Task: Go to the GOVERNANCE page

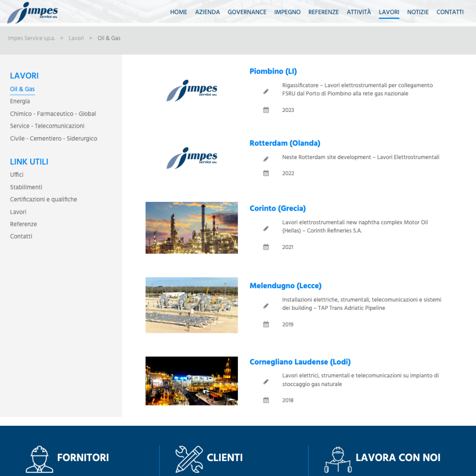Action: point(247,12)
